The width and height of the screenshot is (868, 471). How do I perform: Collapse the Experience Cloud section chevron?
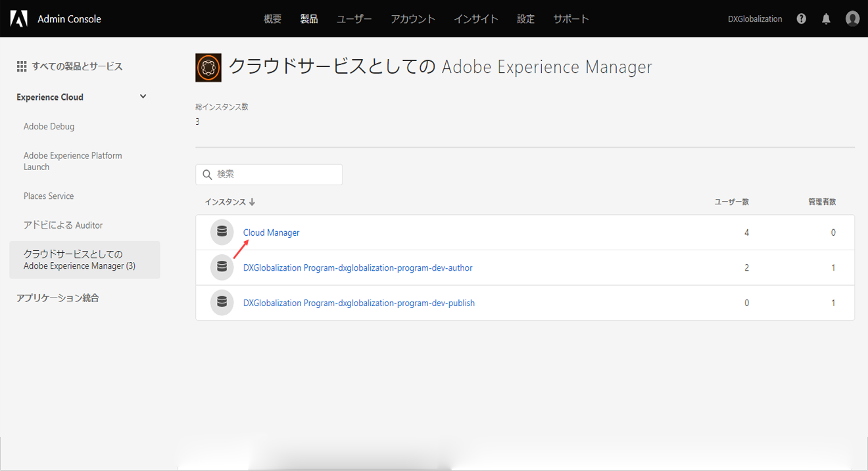pos(143,97)
